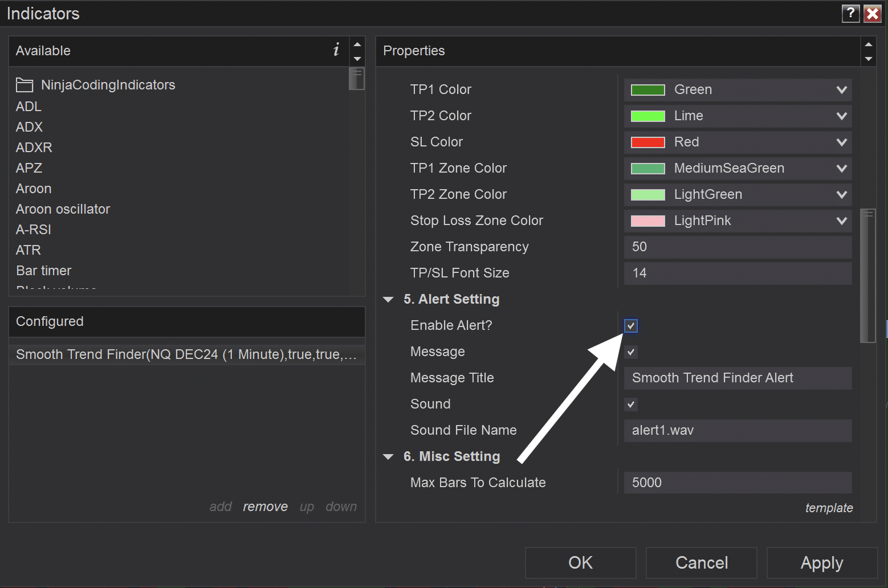Select Aroon in the Available list
The width and height of the screenshot is (888, 588).
point(34,189)
